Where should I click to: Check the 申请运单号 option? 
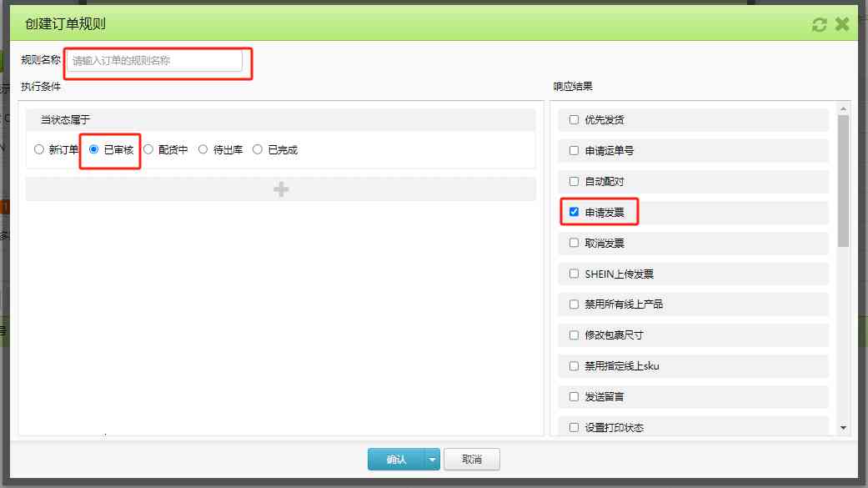[x=574, y=151]
